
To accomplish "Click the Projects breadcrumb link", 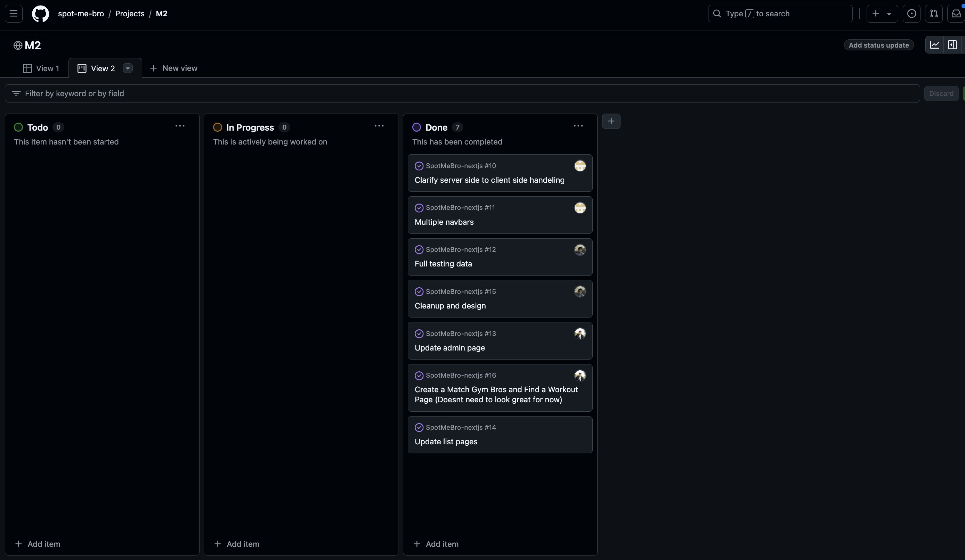I will tap(129, 14).
